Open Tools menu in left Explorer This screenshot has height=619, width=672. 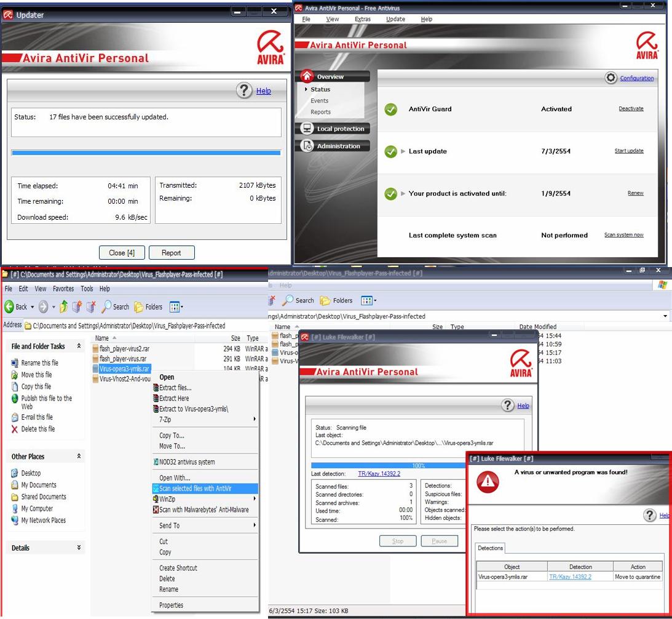87,289
